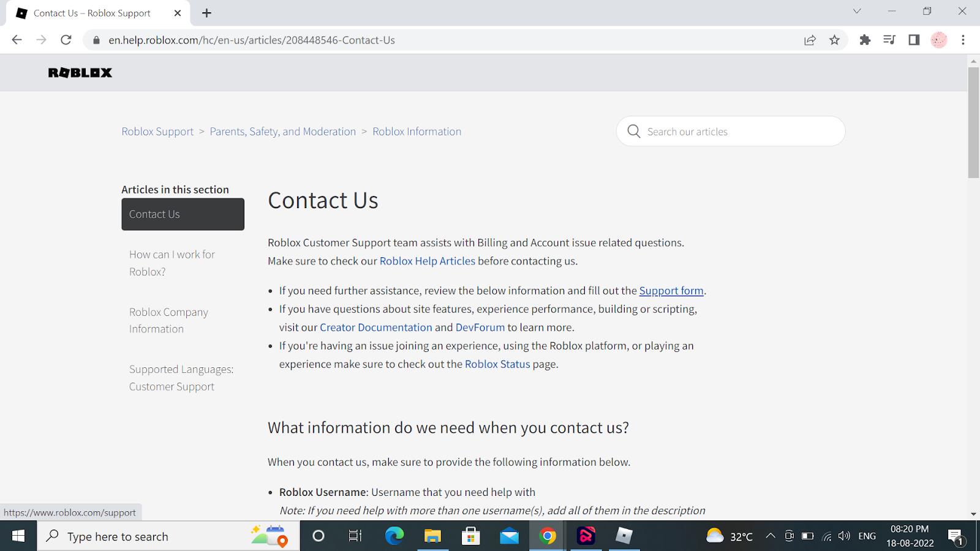Click the scrollbar down arrow
Screen dimensions: 980x551
point(973,514)
